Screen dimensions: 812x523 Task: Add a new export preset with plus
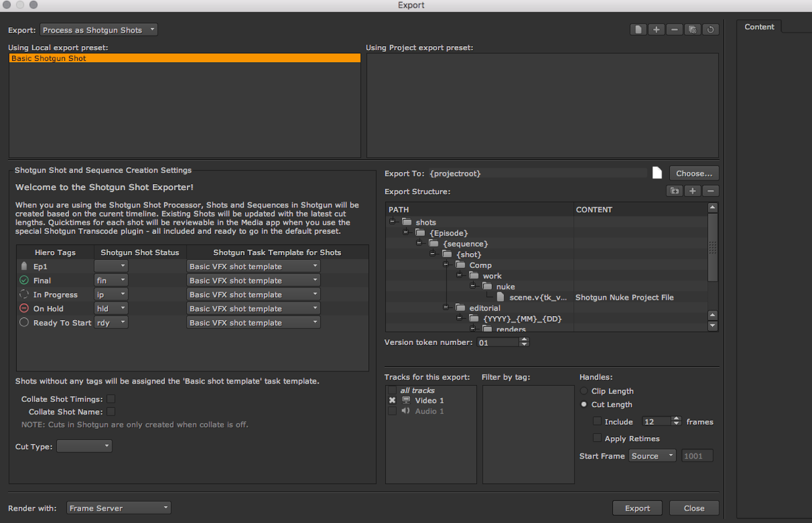coord(656,29)
